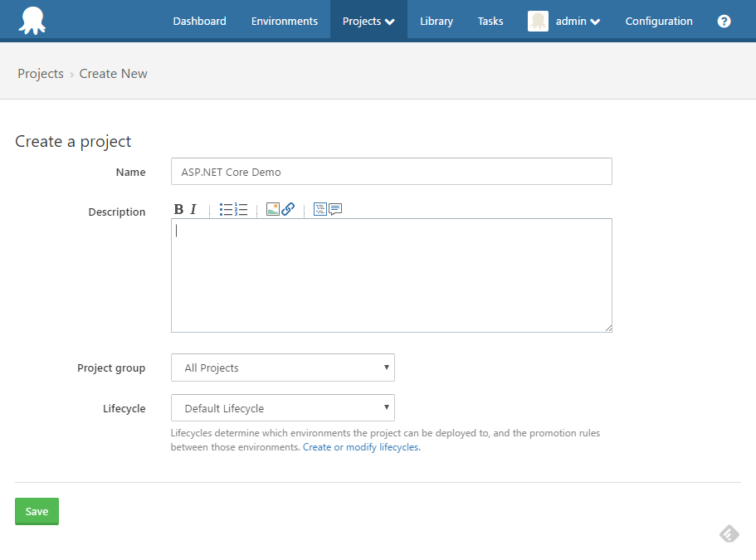Open the help question mark icon
The image size is (756, 560).
(724, 21)
